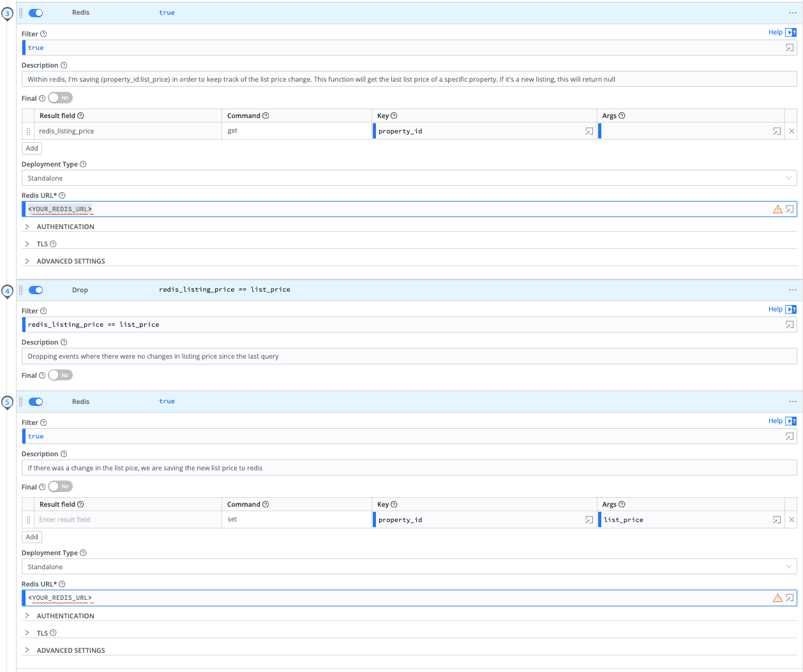Click the Drop function description text field
Screen dimensions: 803x672
click(x=409, y=357)
